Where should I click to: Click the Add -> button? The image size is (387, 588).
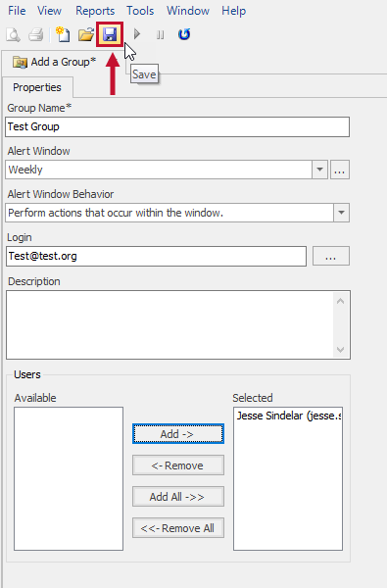tap(178, 434)
